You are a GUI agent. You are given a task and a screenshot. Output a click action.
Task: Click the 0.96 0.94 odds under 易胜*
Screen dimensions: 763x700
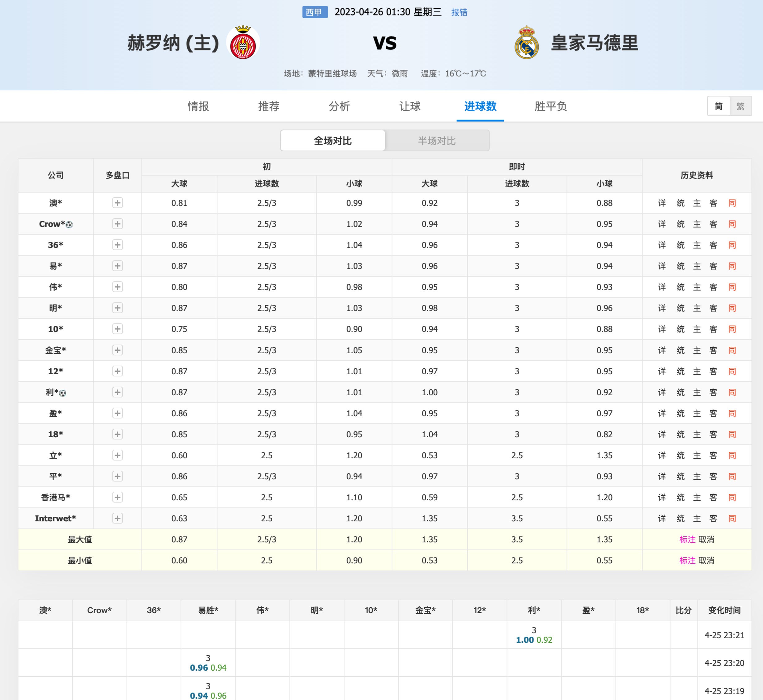pos(208,668)
